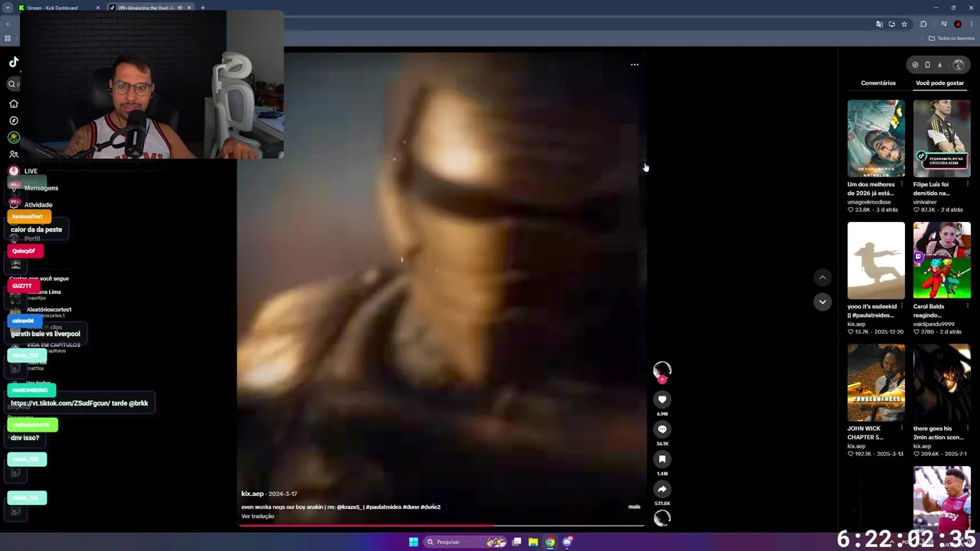Open the browser Extensions puzzle icon
Image resolution: width=980 pixels, height=551 pixels.
(923, 24)
